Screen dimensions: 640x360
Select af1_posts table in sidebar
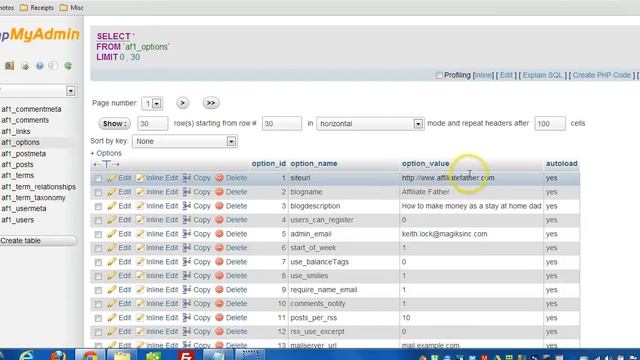pyautogui.click(x=17, y=164)
